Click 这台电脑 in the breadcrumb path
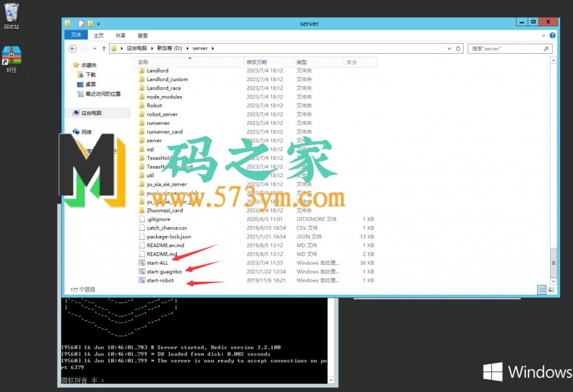Viewport: 573px width, 392px height. click(x=137, y=48)
